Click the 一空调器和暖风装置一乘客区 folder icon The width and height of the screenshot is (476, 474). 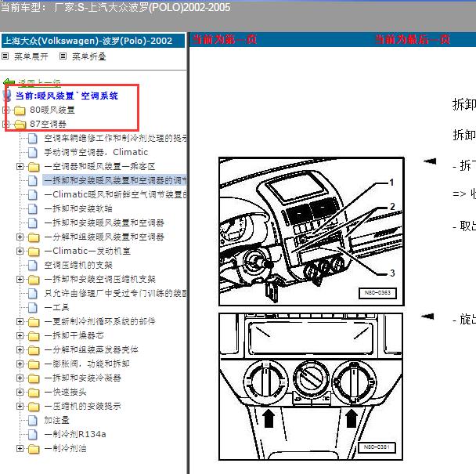tap(34, 167)
